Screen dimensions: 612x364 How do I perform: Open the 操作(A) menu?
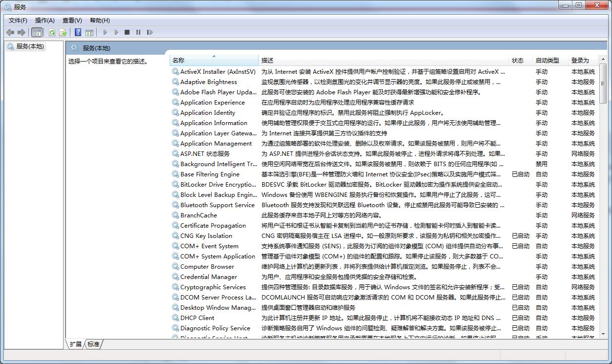[x=45, y=20]
